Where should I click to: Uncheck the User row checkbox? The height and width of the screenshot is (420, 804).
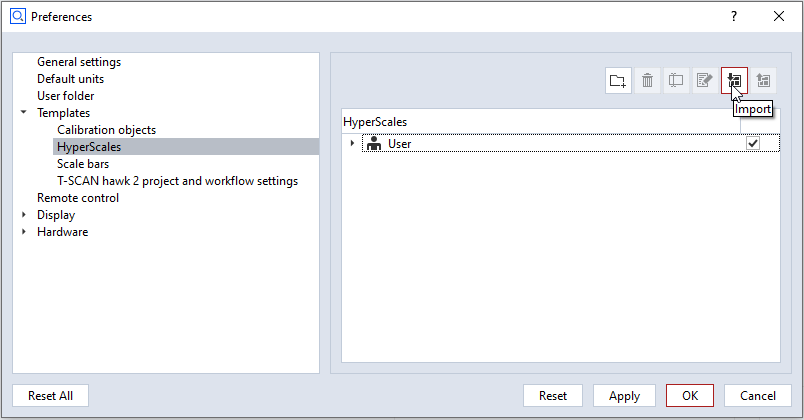click(753, 144)
